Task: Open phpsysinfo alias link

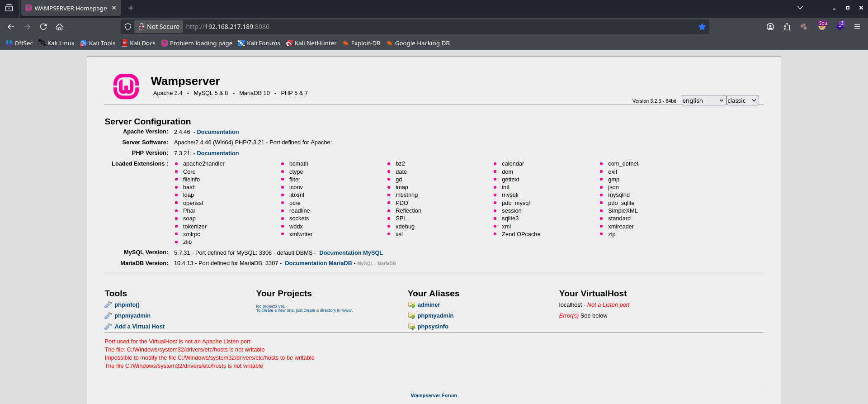Action: pos(433,327)
